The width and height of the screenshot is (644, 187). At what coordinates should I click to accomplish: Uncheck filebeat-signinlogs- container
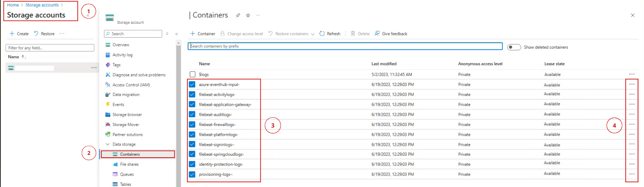tap(192, 144)
